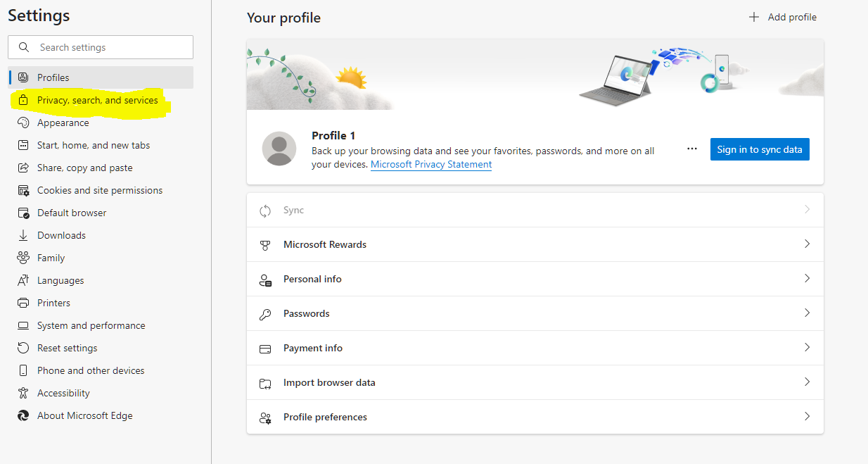
Task: Click the Printers icon in sidebar
Action: pos(23,303)
